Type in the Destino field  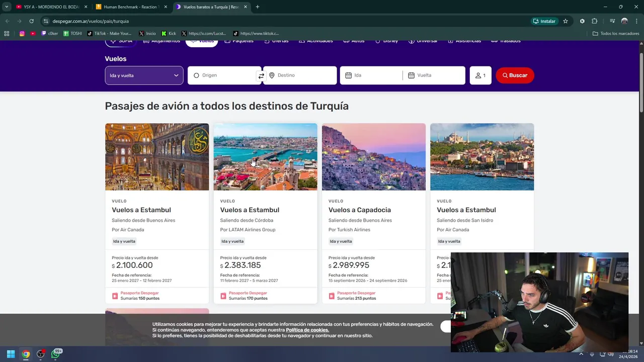tap(304, 75)
